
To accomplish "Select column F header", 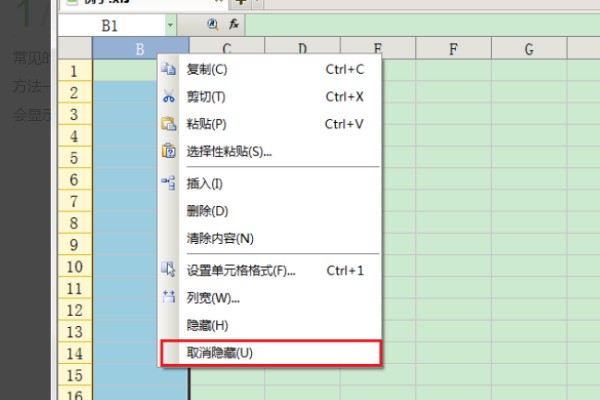I will pos(453,49).
